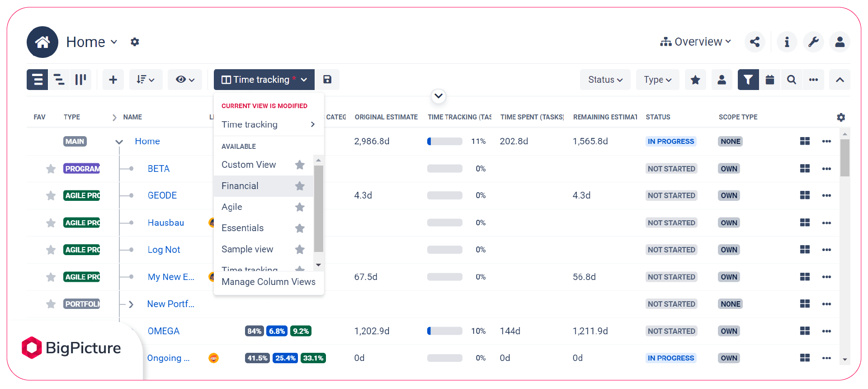Open the eye visibility dropdown
Image resolution: width=868 pixels, height=389 pixels.
(x=185, y=80)
